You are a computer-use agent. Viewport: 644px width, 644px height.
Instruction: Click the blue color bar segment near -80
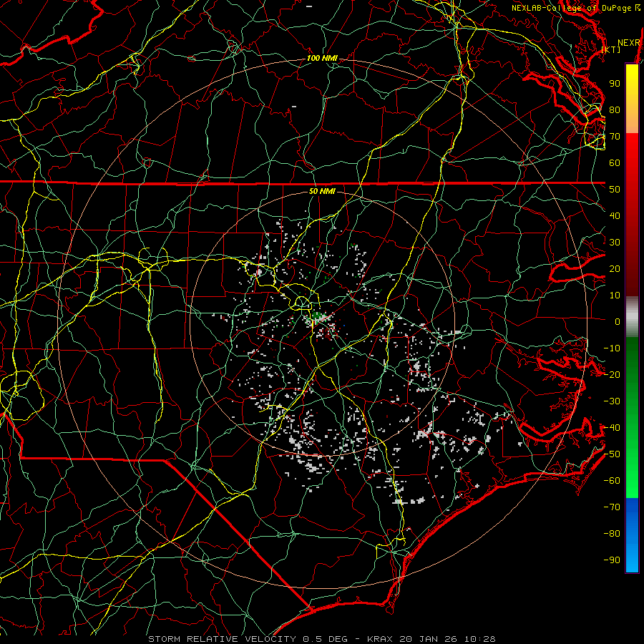tap(632, 534)
